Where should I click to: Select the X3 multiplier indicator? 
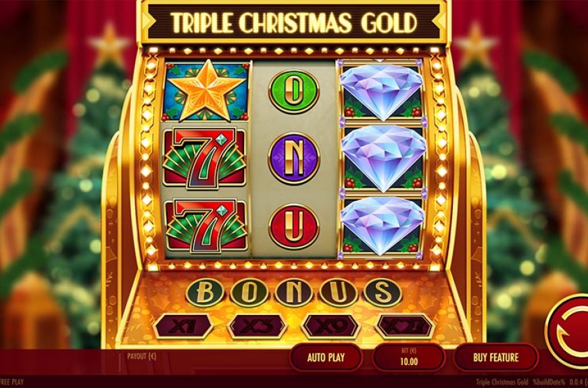click(258, 326)
